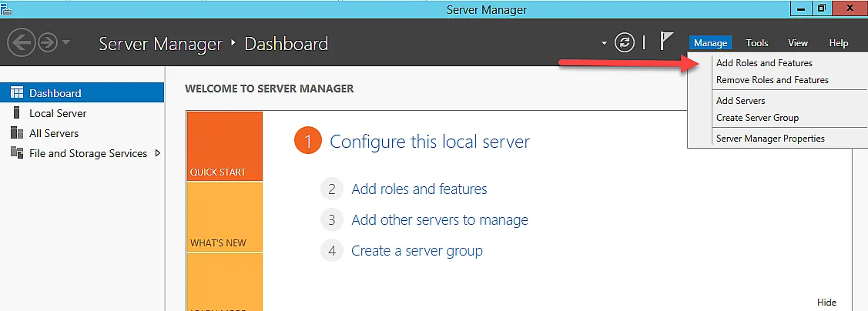The width and height of the screenshot is (868, 311).
Task: Minimize the Server Manager window
Action: tap(801, 9)
